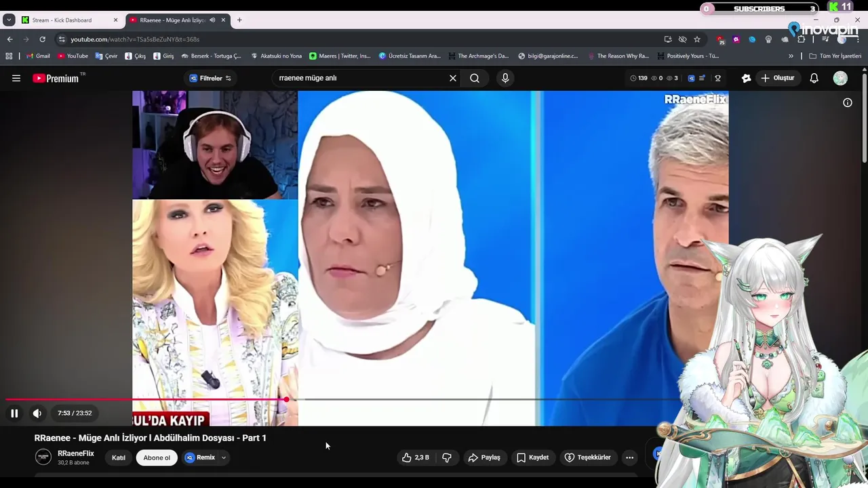
Task: Open the Filtreler filter options
Action: [210, 78]
